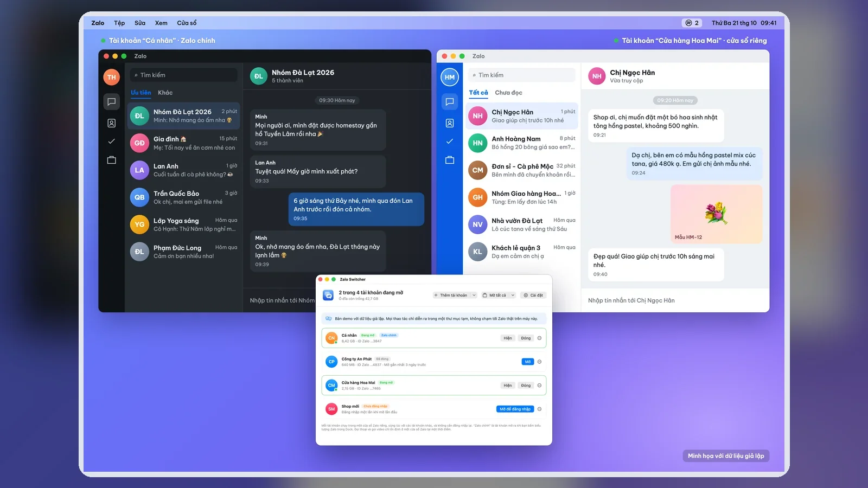Image resolution: width=868 pixels, height=488 pixels.
Task: Open the Tệp menu in menu bar
Action: click(x=119, y=23)
